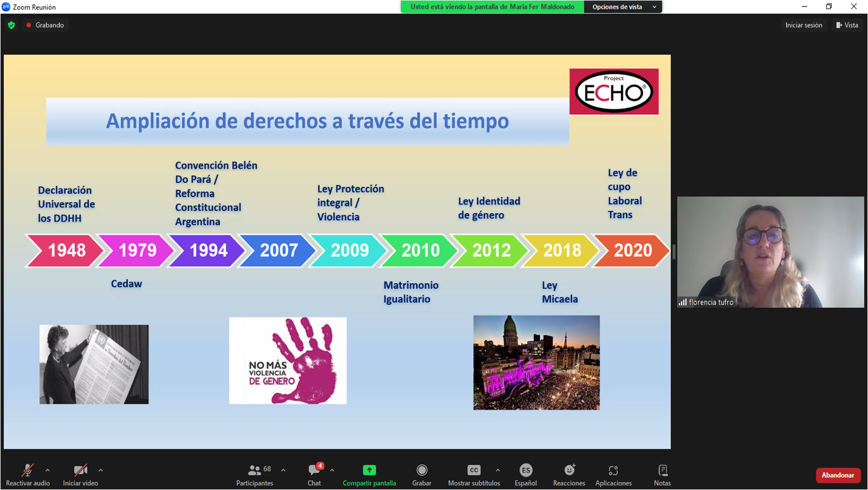Open the Vista layout menu
The image size is (868, 490).
pos(847,25)
